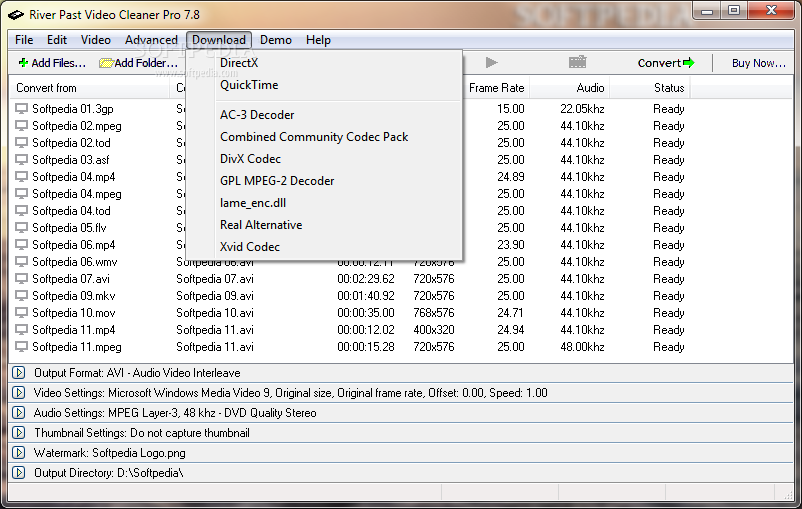Expand the Output Directory panel
Screen dimensions: 802x509
[x=19, y=473]
